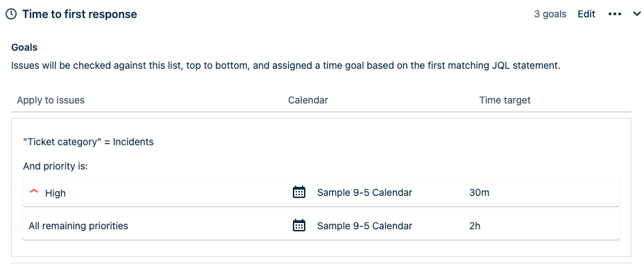Click the 30m time target value

click(480, 192)
